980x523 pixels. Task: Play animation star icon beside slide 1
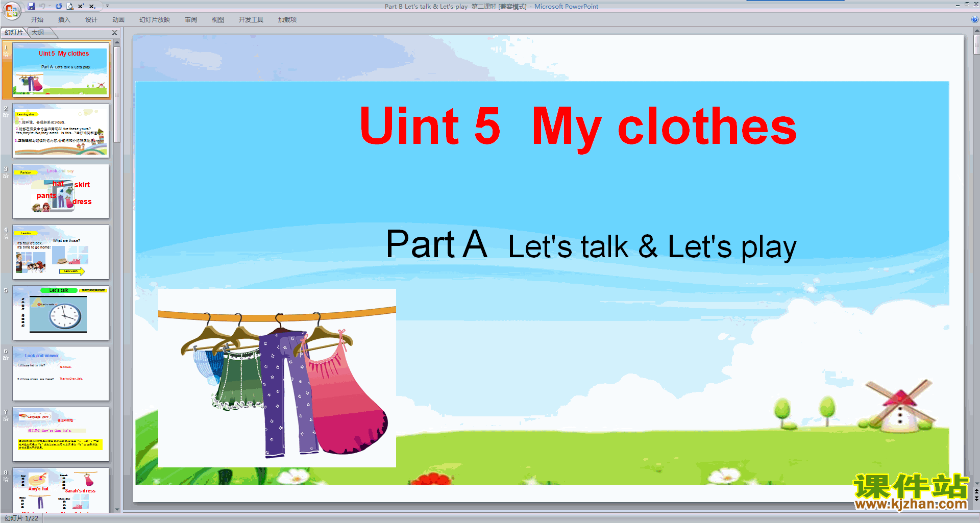[6, 55]
